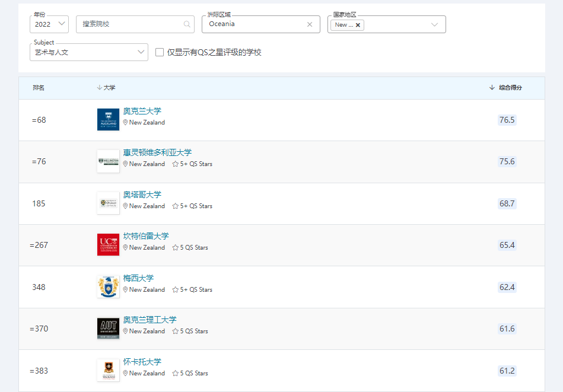Click the red UC Canterbury logo

[x=108, y=245]
